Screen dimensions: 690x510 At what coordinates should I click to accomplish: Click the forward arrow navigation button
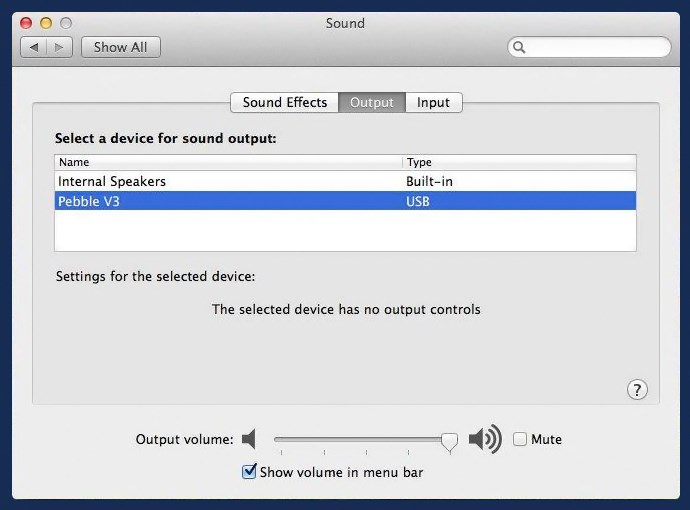59,47
